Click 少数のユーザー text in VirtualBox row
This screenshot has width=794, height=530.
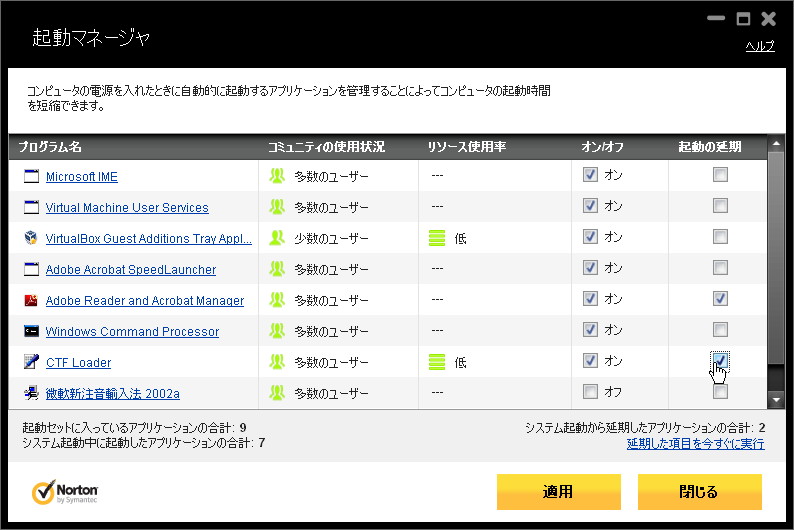point(332,238)
